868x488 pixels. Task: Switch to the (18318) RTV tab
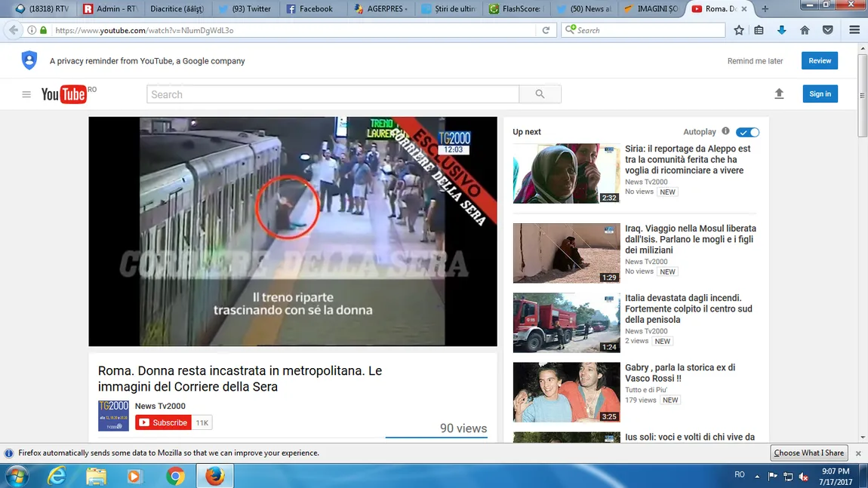click(x=42, y=9)
